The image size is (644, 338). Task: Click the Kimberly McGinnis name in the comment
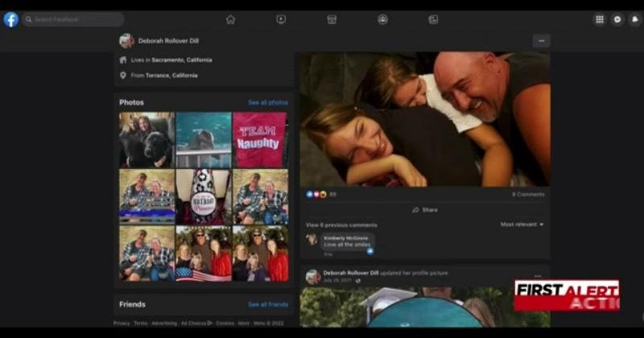tap(346, 238)
